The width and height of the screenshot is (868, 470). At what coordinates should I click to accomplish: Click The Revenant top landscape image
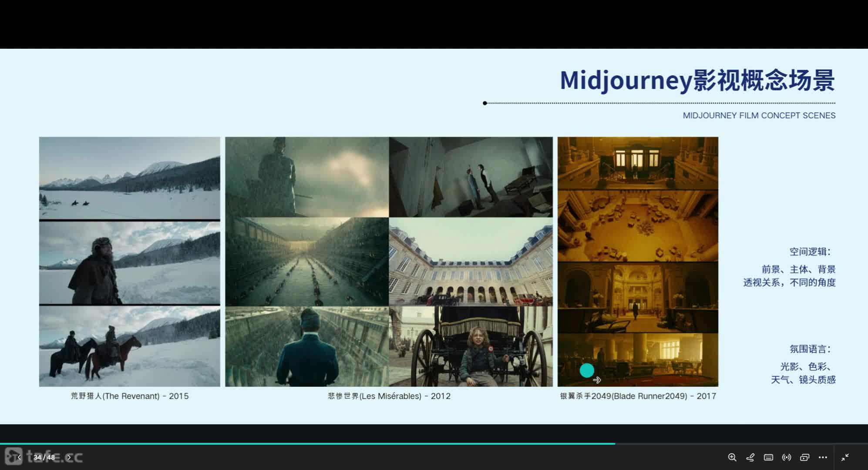point(130,178)
